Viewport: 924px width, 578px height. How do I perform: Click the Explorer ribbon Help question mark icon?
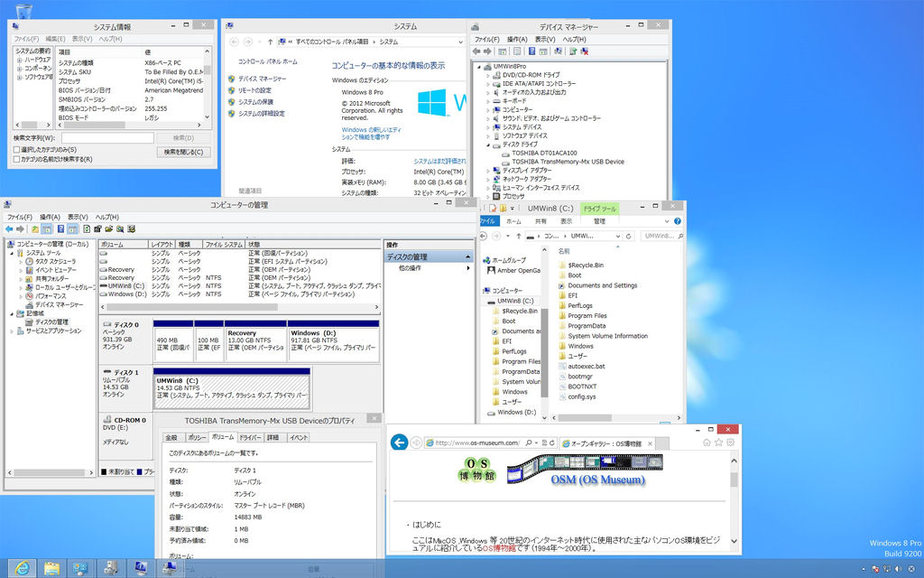click(677, 221)
